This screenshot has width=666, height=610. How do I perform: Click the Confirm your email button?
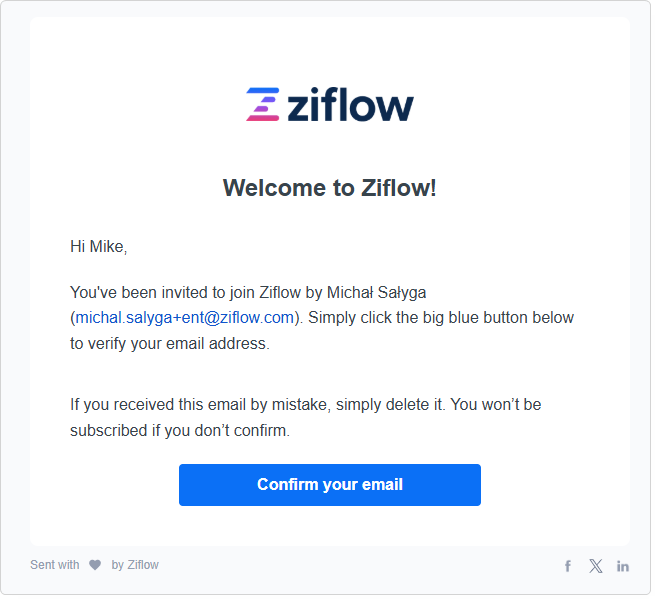click(x=330, y=485)
